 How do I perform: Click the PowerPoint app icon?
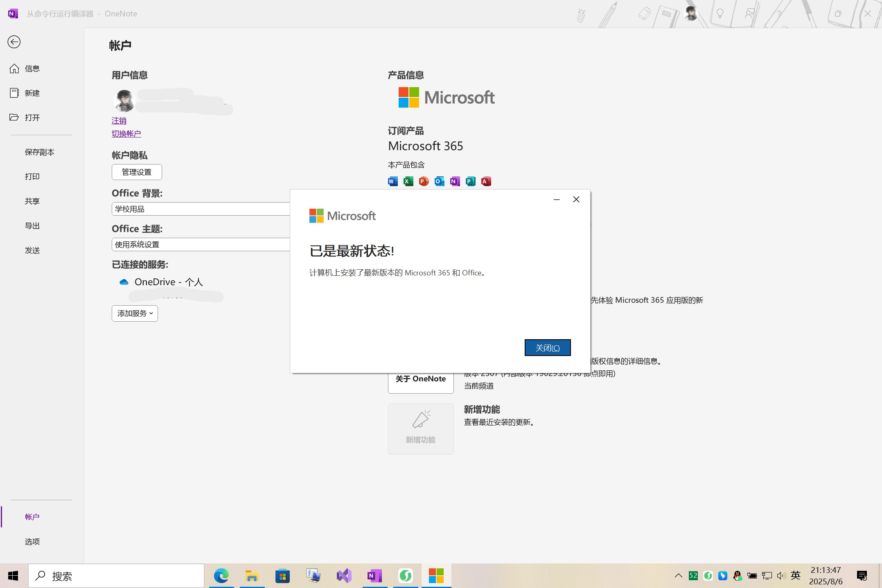pos(424,181)
